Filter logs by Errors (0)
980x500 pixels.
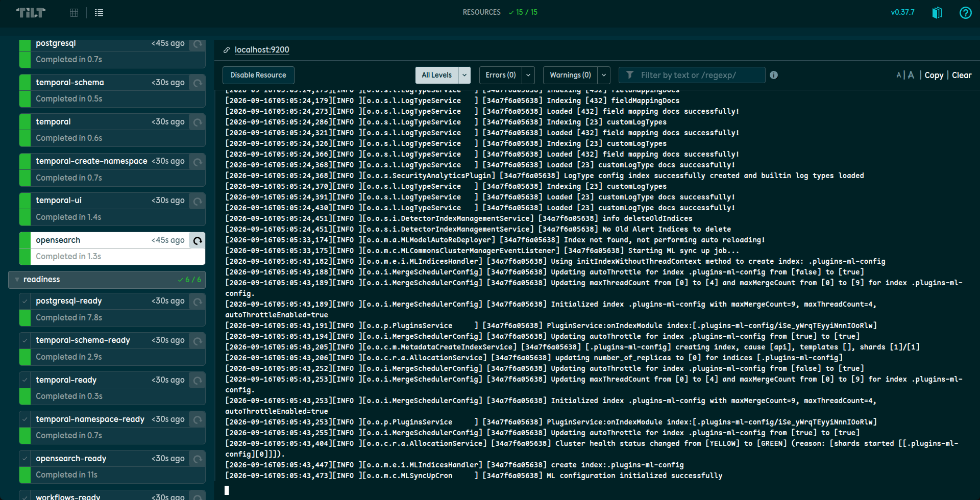pyautogui.click(x=501, y=75)
